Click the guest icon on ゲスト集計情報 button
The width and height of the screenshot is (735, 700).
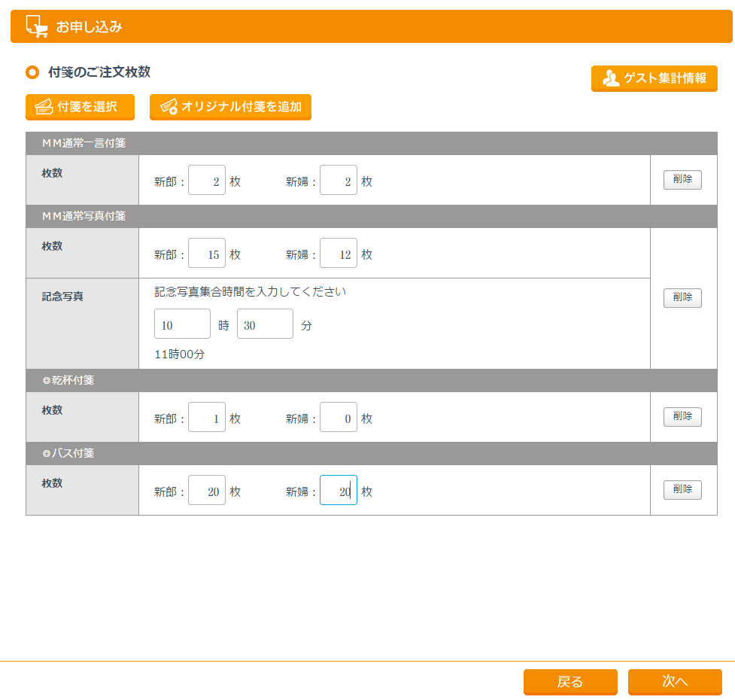[x=611, y=78]
